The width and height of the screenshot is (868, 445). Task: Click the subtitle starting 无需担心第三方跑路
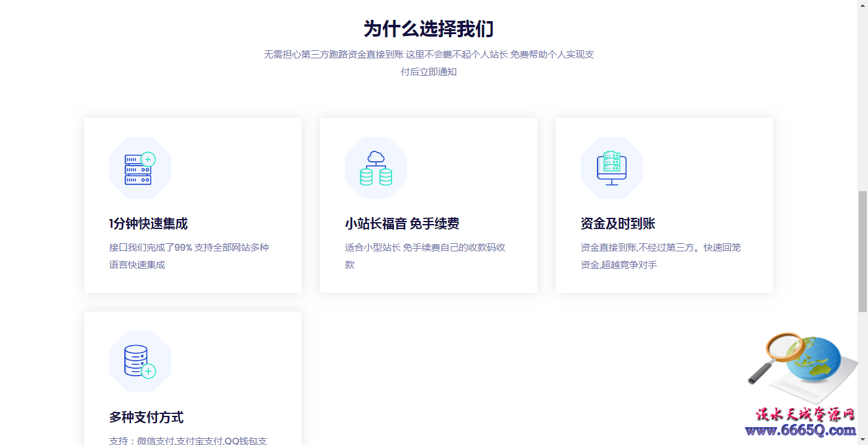(429, 63)
